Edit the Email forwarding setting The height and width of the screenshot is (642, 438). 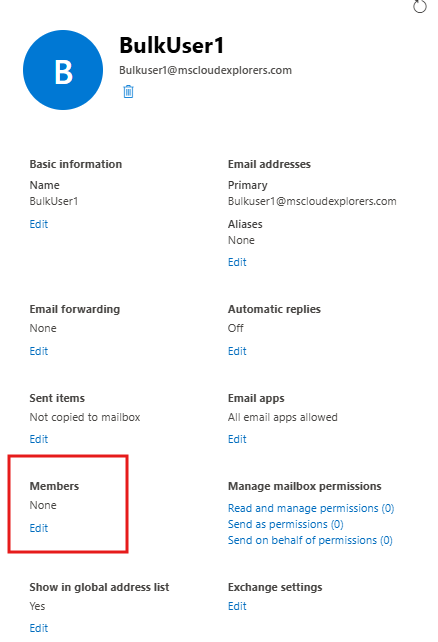(x=39, y=351)
